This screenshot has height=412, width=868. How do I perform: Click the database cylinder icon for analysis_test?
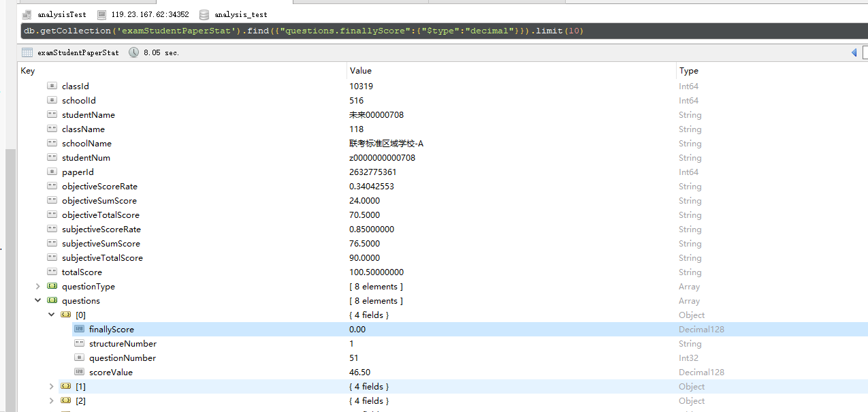(204, 14)
